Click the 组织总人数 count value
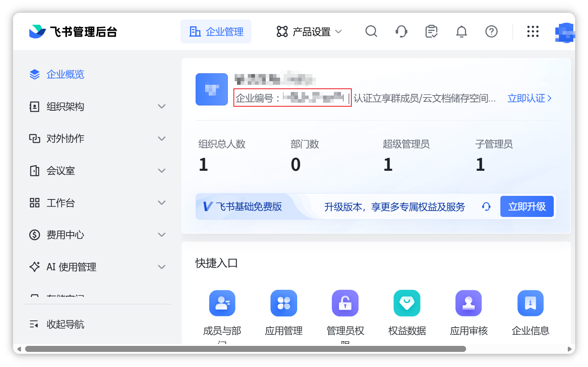 click(x=204, y=164)
